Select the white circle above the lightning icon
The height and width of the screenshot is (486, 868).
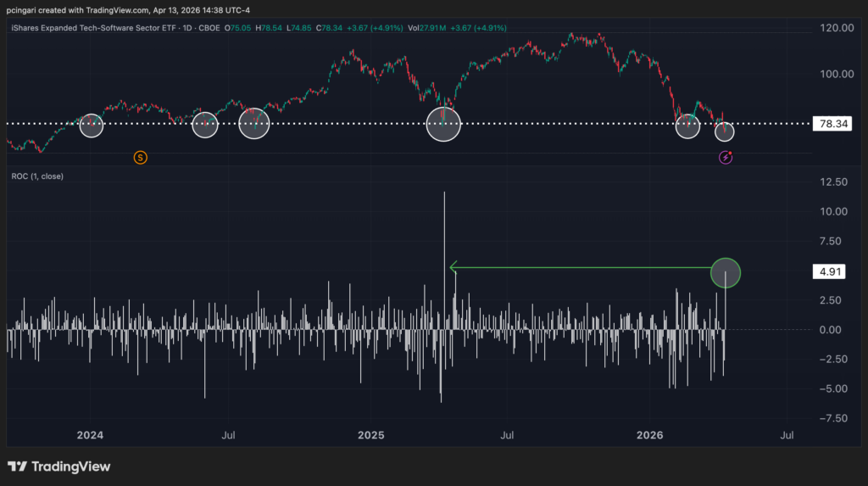click(x=724, y=131)
